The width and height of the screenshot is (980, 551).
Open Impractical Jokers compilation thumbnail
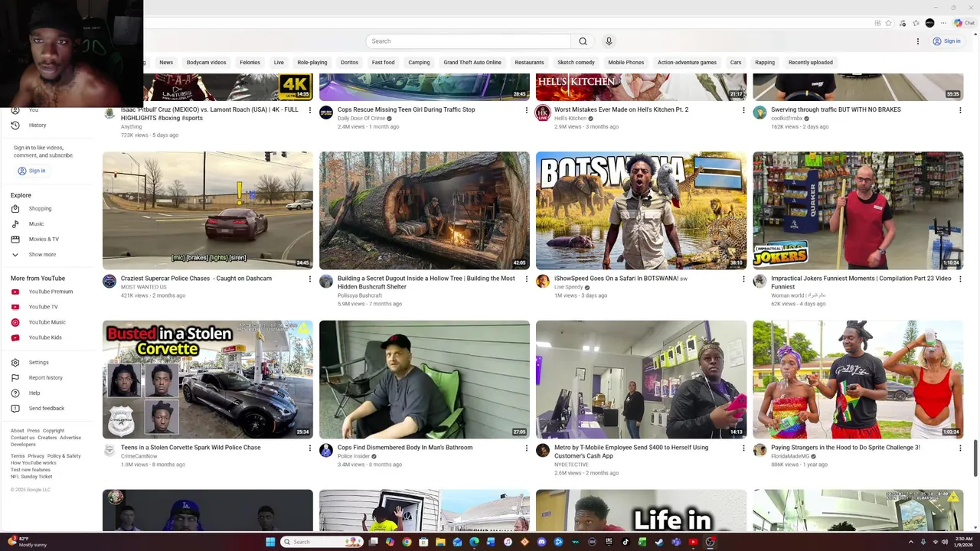pos(857,210)
